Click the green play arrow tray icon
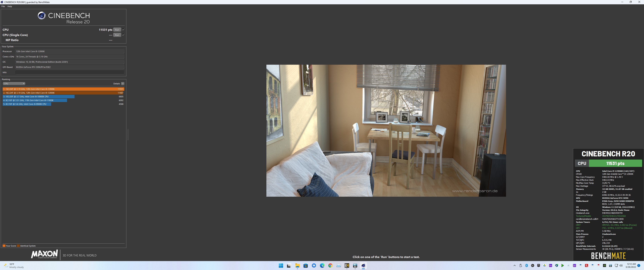Screen dimensions: 644x270 tap(563, 266)
